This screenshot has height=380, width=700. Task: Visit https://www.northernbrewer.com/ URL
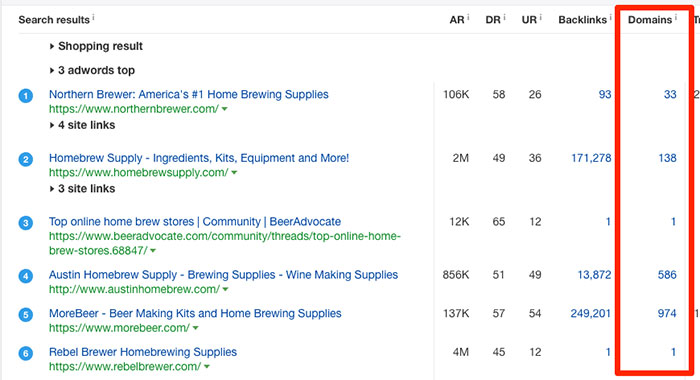click(x=134, y=109)
